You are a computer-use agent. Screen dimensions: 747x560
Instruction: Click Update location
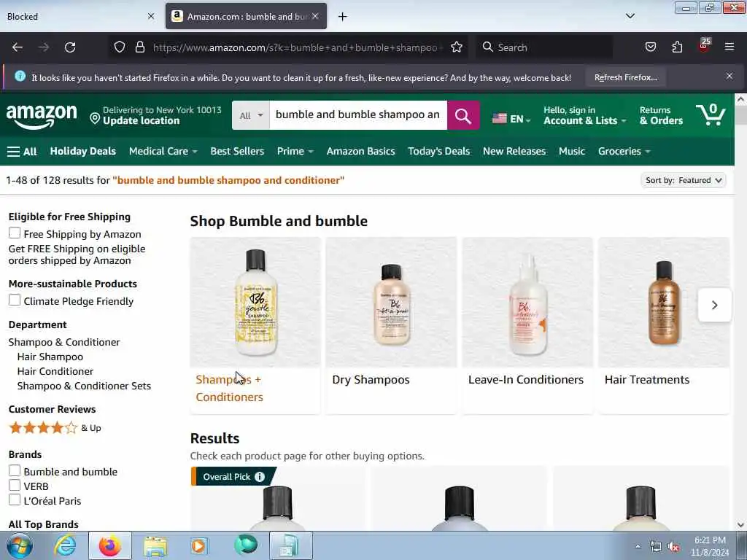141,121
